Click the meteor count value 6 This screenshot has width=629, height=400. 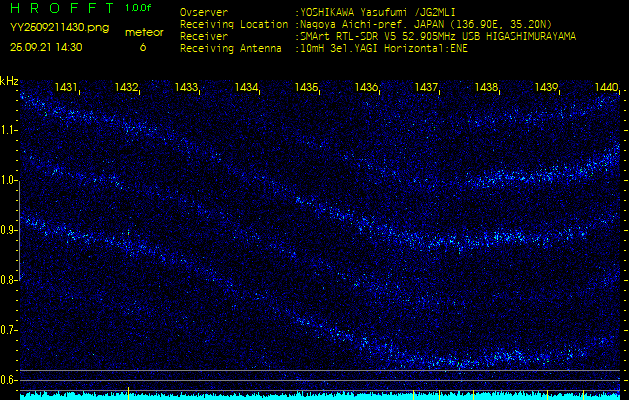142,47
